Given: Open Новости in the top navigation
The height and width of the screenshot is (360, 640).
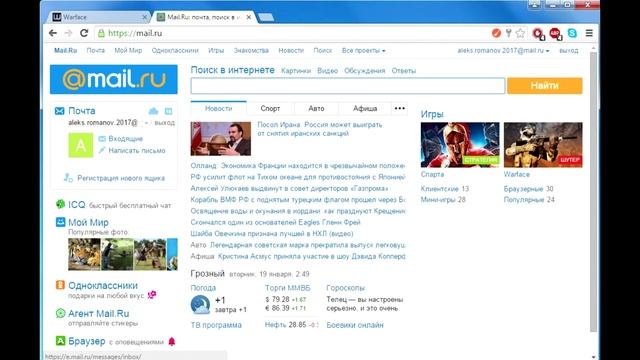Looking at the screenshot, I should [x=291, y=51].
